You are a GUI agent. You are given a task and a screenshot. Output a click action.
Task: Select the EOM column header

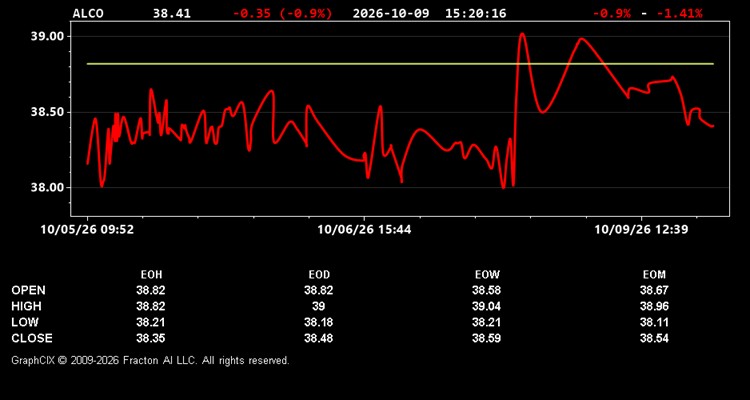(654, 275)
